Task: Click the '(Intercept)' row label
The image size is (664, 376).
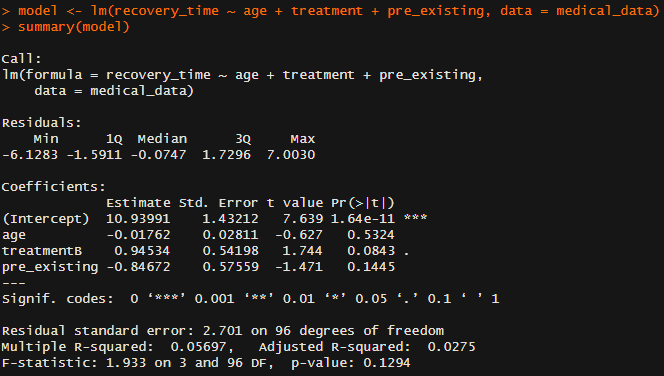Action: [45, 219]
